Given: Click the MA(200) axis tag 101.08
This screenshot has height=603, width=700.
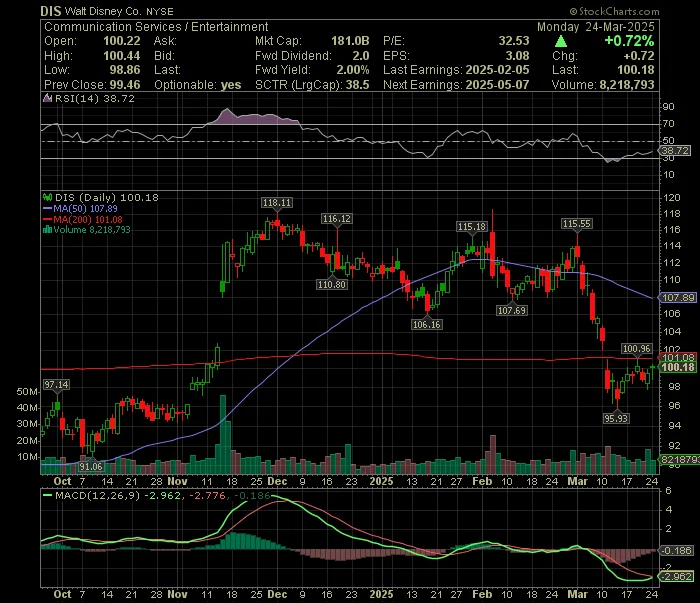Looking at the screenshot, I should tap(678, 357).
